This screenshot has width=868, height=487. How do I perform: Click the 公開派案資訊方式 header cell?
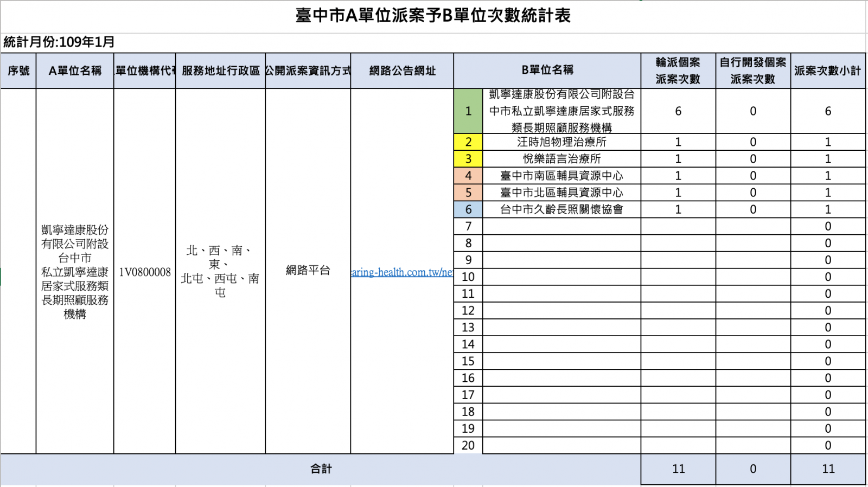click(x=308, y=71)
